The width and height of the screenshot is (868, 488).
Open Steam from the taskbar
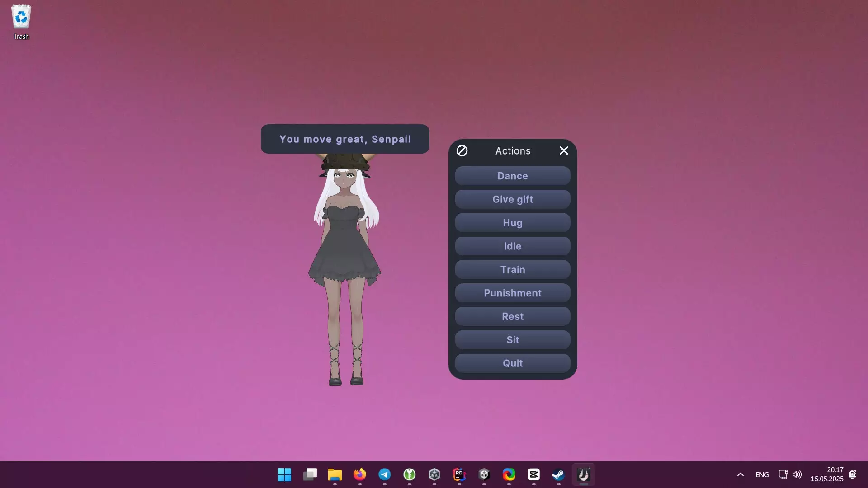558,474
